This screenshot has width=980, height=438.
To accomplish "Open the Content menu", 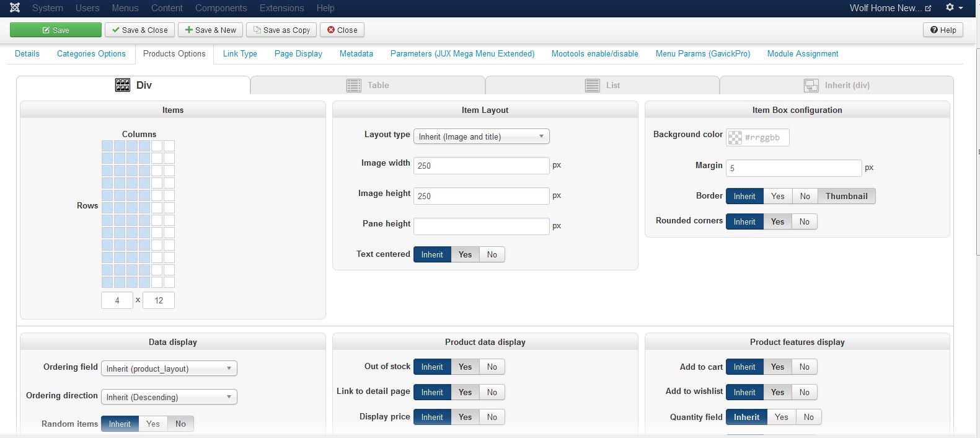I will click(167, 8).
